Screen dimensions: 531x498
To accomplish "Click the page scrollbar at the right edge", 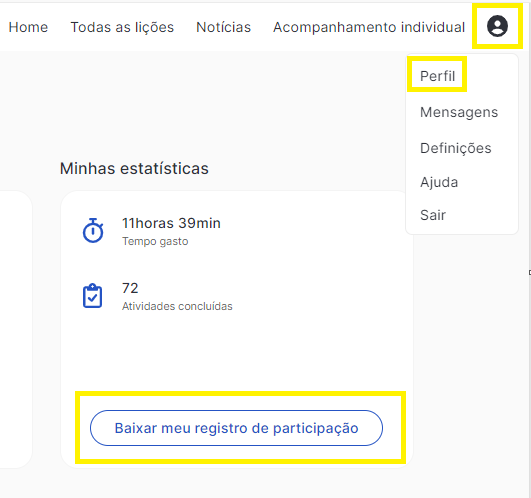I will (529, 249).
